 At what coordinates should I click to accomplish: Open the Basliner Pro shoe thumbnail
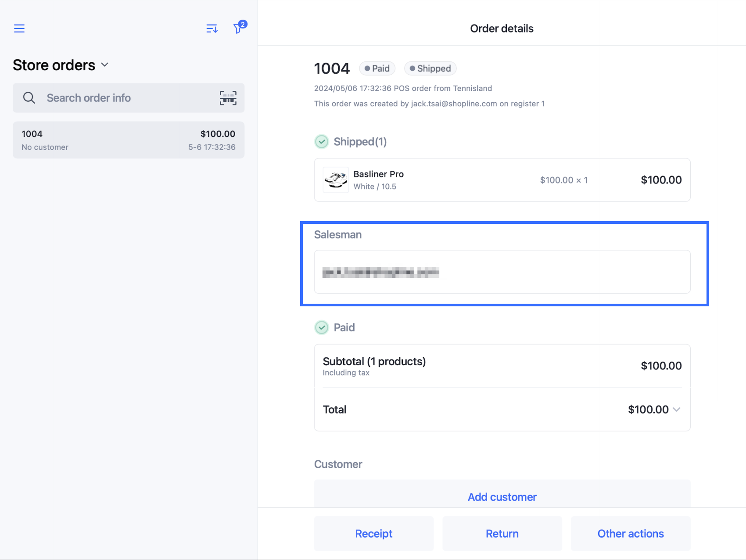pyautogui.click(x=336, y=180)
